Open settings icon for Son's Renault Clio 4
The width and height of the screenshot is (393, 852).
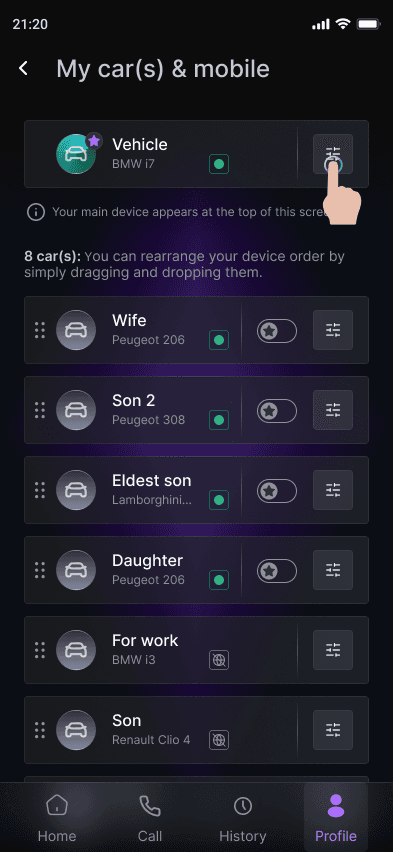(333, 729)
